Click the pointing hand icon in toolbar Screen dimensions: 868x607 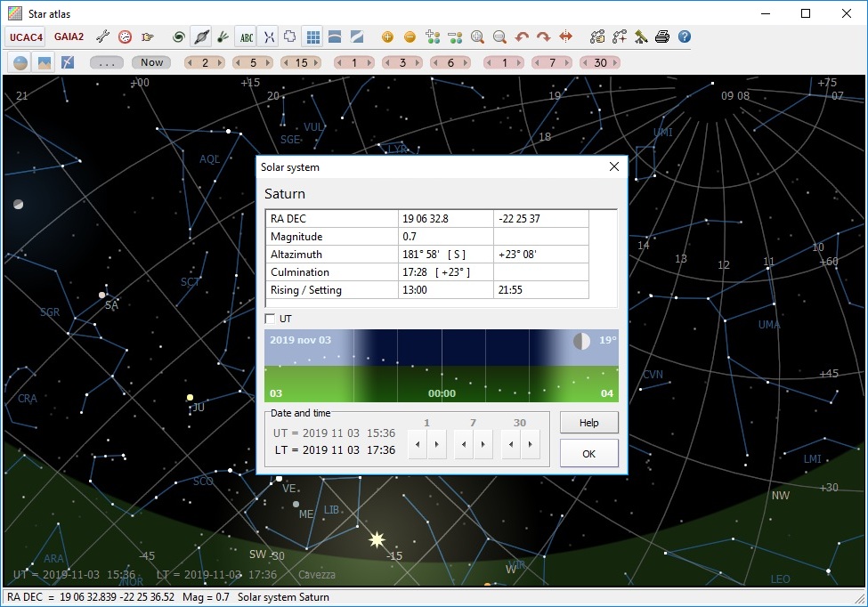pos(147,37)
